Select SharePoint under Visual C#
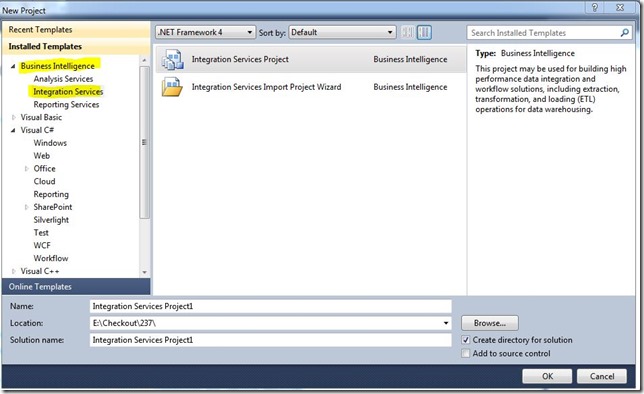The width and height of the screenshot is (644, 394). (x=53, y=207)
